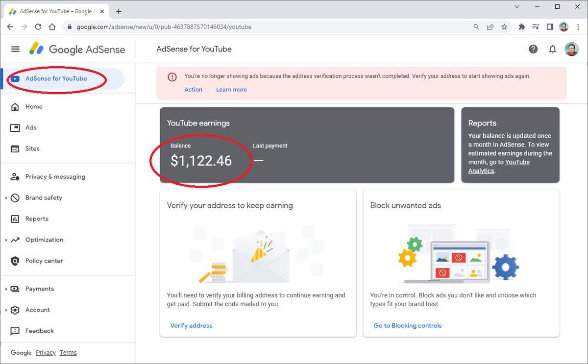Click the Privacy & messaging person icon
This screenshot has width=588, height=364.
point(15,177)
